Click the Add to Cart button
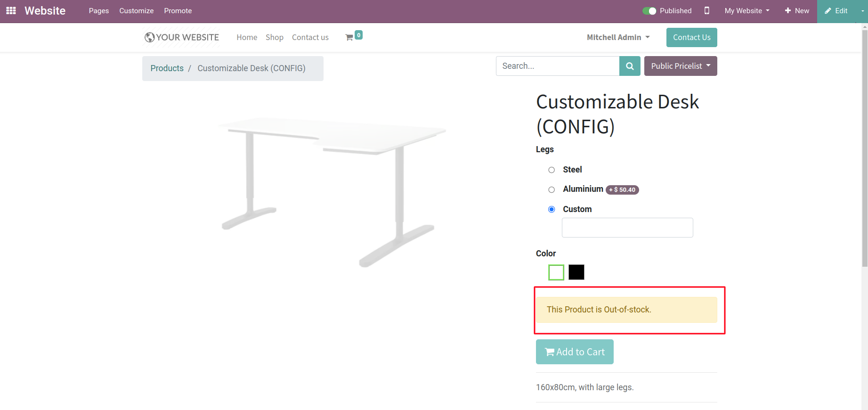 (x=575, y=352)
